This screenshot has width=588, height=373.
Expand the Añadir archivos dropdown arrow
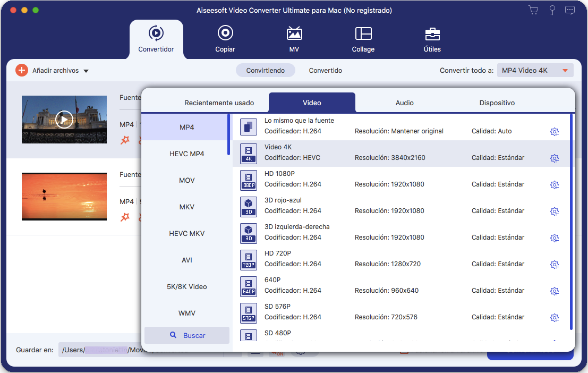[x=86, y=71]
